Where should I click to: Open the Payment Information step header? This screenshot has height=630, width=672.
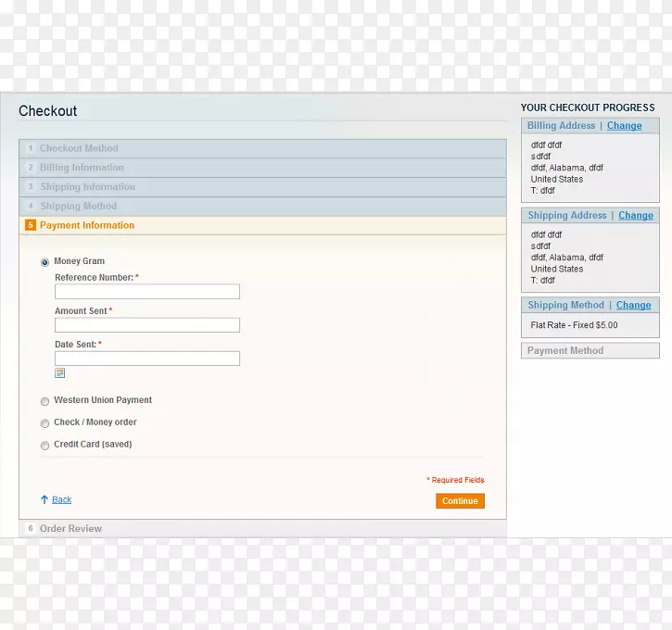point(87,225)
